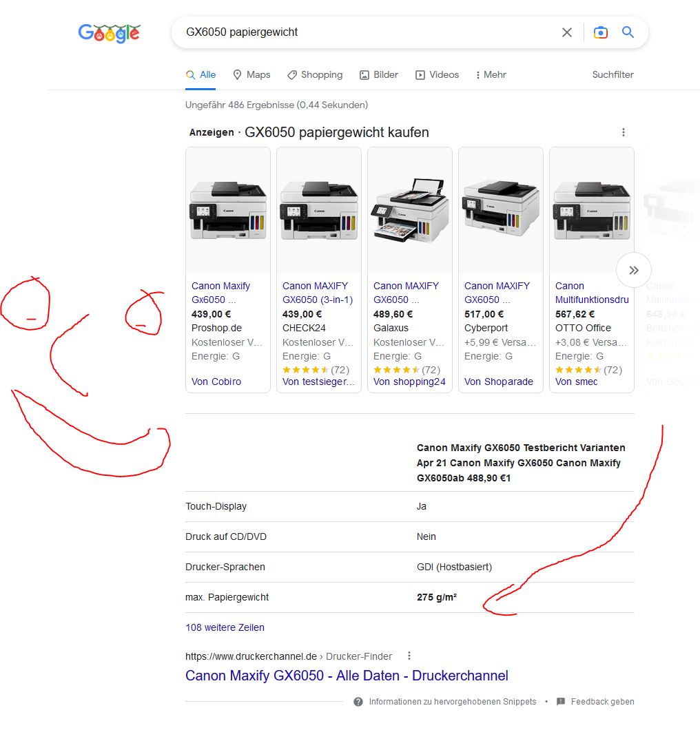Open the druckerchannel.de breadcrumb URL
Image resolution: width=700 pixels, height=730 pixels.
click(288, 656)
